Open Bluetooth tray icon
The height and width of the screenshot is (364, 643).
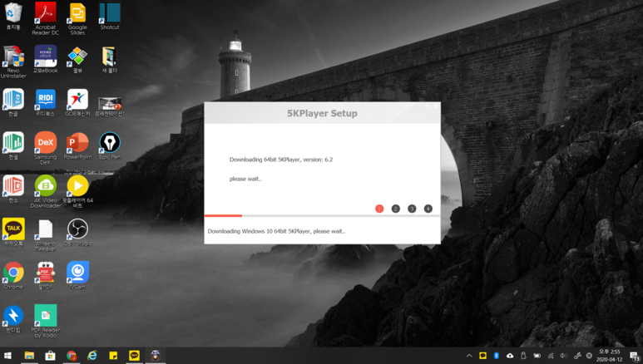point(497,356)
